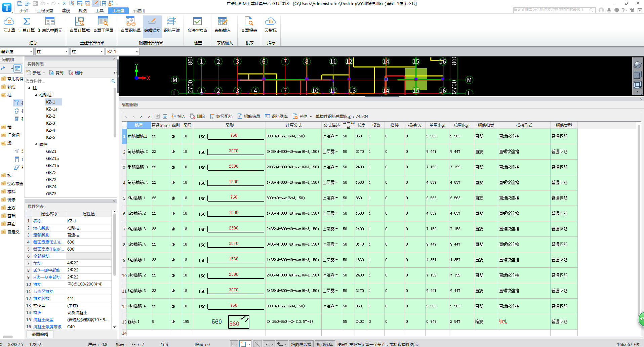Go to first rebar record arrow
Image resolution: width=644 pixels, height=347 pixels.
[125, 117]
